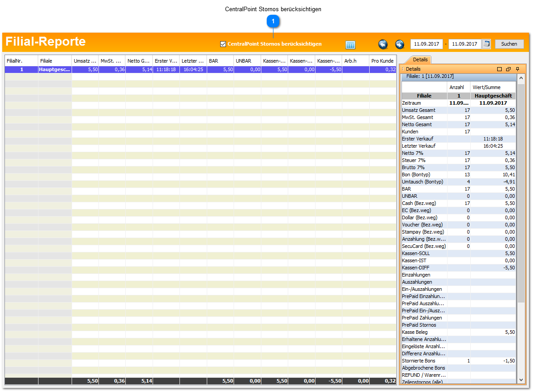The image size is (533, 392).
Task: Select the Kasse Beleg detail row
Action: [x=459, y=332]
